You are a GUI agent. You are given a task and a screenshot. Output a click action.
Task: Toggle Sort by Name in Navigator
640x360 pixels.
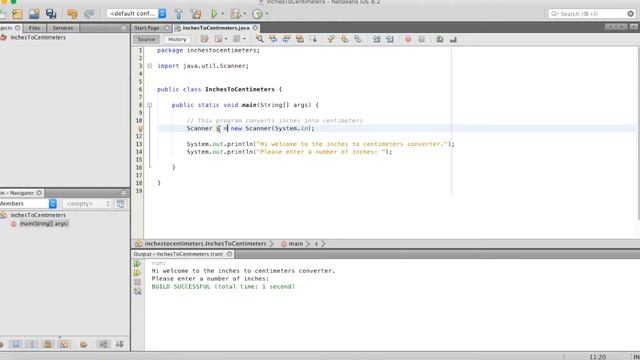[x=104, y=344]
